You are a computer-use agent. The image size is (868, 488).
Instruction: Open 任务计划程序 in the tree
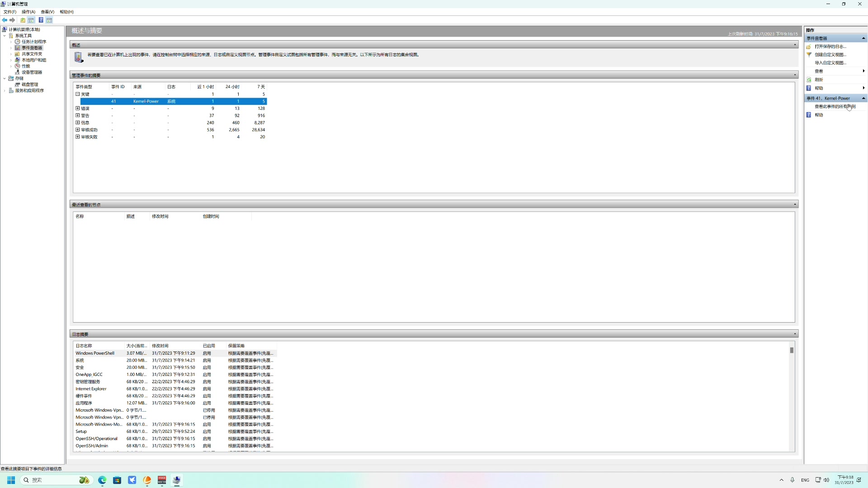tap(34, 42)
